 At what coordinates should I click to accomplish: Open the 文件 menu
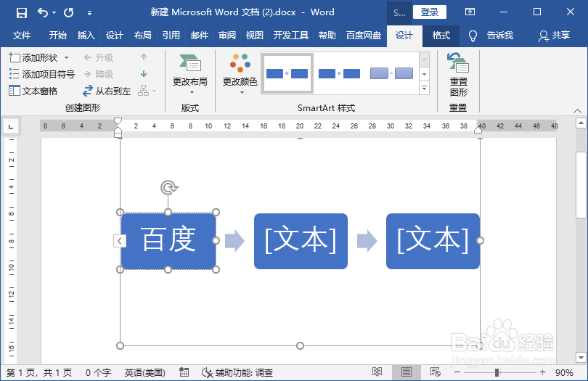[22, 36]
